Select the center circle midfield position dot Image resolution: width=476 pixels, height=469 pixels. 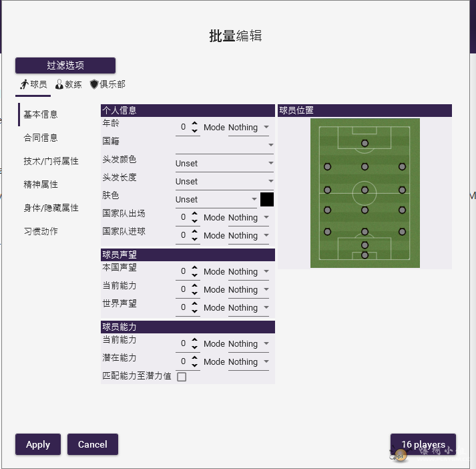pyautogui.click(x=365, y=190)
